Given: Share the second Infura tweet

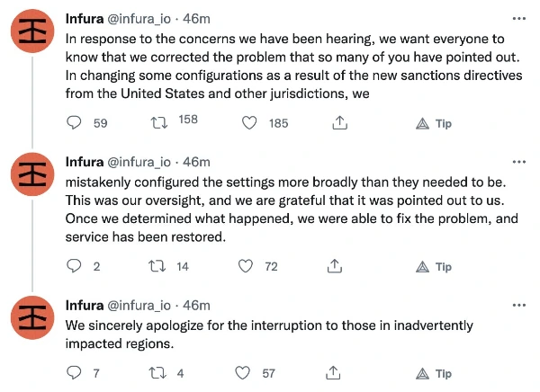Looking at the screenshot, I should [x=336, y=266].
